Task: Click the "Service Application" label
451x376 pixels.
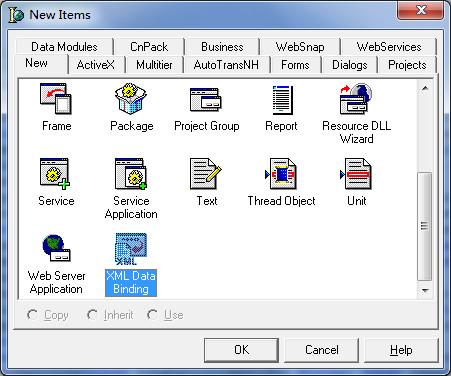Action: [x=131, y=207]
